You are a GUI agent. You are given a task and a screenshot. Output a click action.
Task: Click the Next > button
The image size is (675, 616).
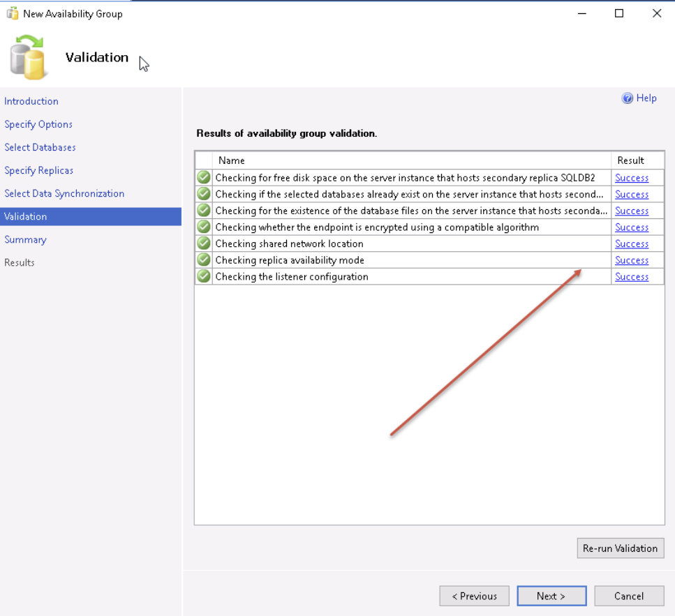tap(551, 596)
